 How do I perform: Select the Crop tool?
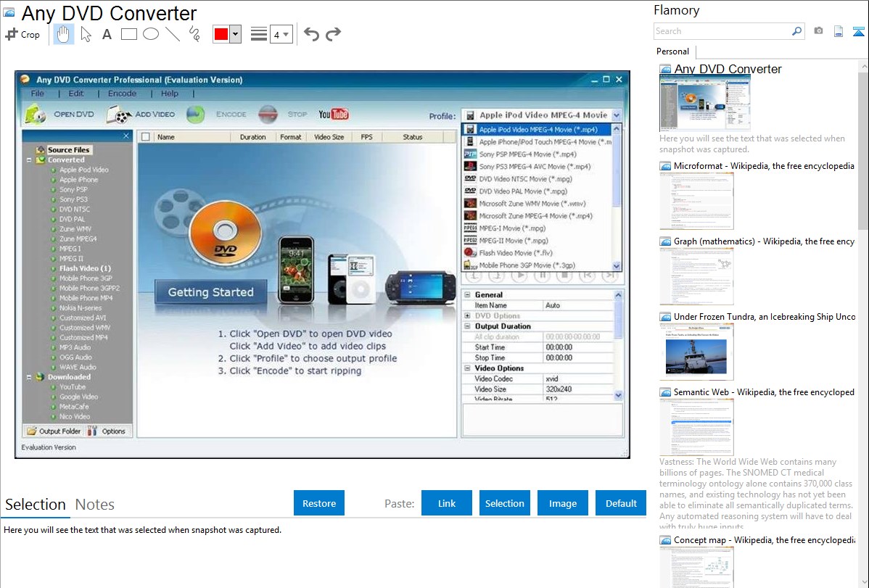[22, 34]
